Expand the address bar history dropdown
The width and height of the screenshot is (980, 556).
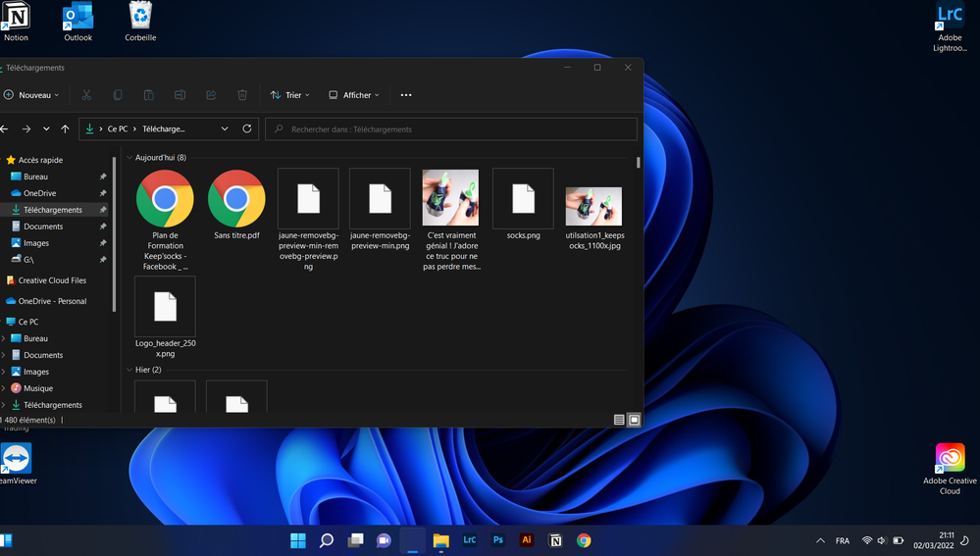tap(225, 128)
